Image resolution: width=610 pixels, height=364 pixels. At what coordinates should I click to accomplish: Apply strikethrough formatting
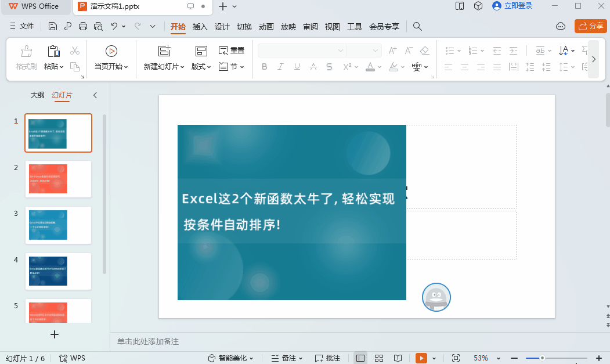click(329, 67)
